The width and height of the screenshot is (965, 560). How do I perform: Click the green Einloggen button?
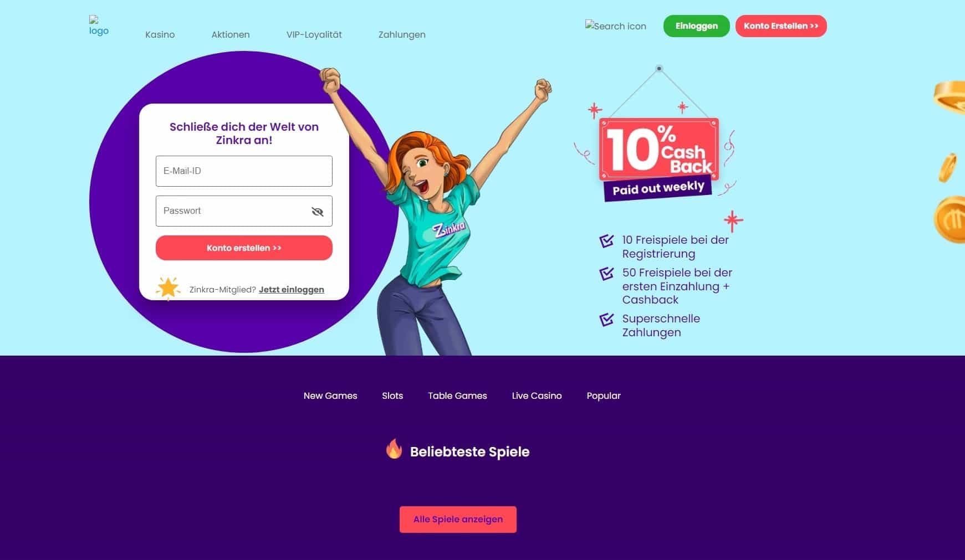pos(696,26)
